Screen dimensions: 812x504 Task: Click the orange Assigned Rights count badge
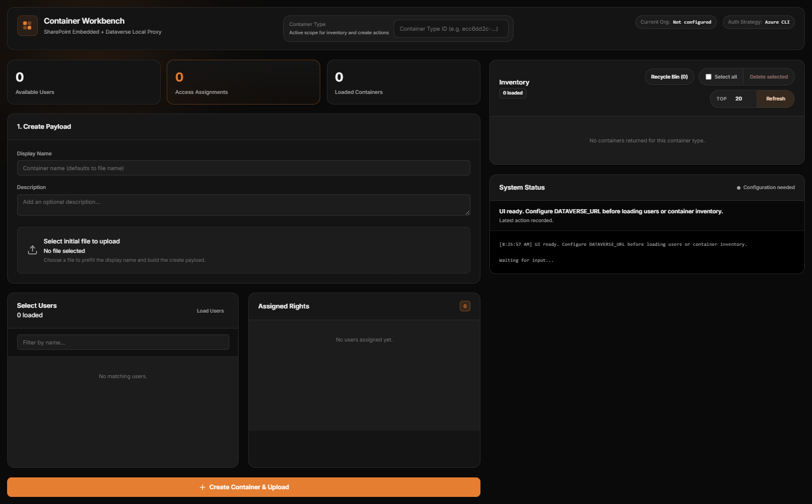465,306
